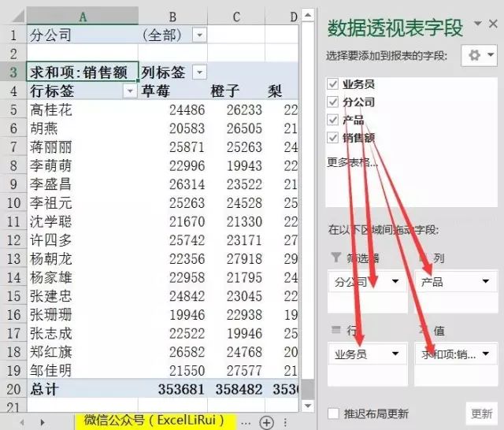This screenshot has height=430, width=504.
Task: Click the 许四多 row label cell
Action: (83, 240)
